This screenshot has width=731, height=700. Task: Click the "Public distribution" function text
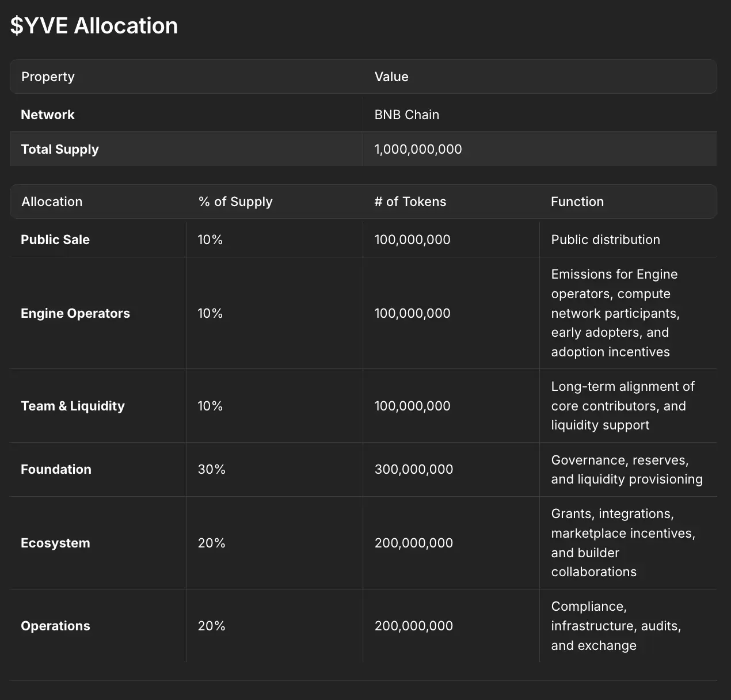[606, 239]
